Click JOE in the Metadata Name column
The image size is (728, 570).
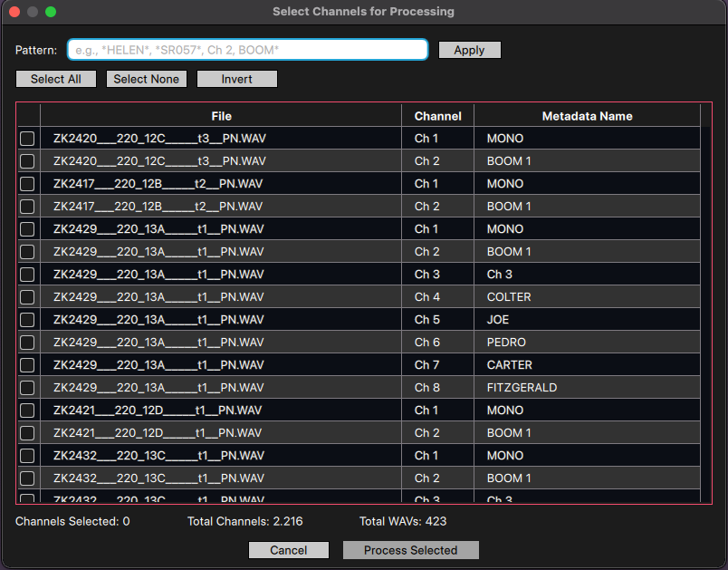click(498, 320)
